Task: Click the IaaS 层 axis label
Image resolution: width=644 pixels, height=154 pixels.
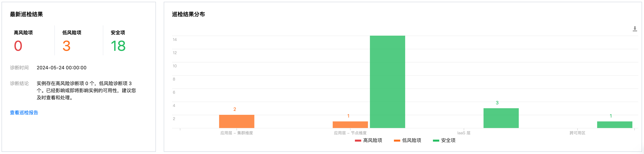Action: [463, 133]
